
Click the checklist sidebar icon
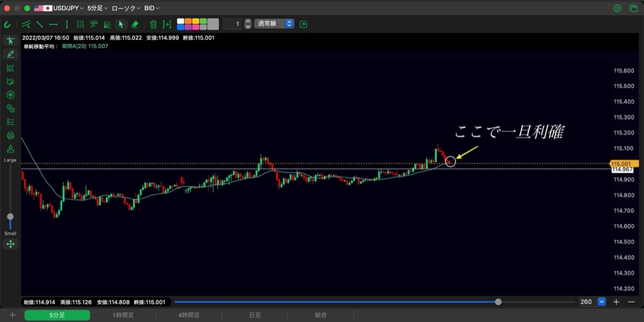point(10,122)
